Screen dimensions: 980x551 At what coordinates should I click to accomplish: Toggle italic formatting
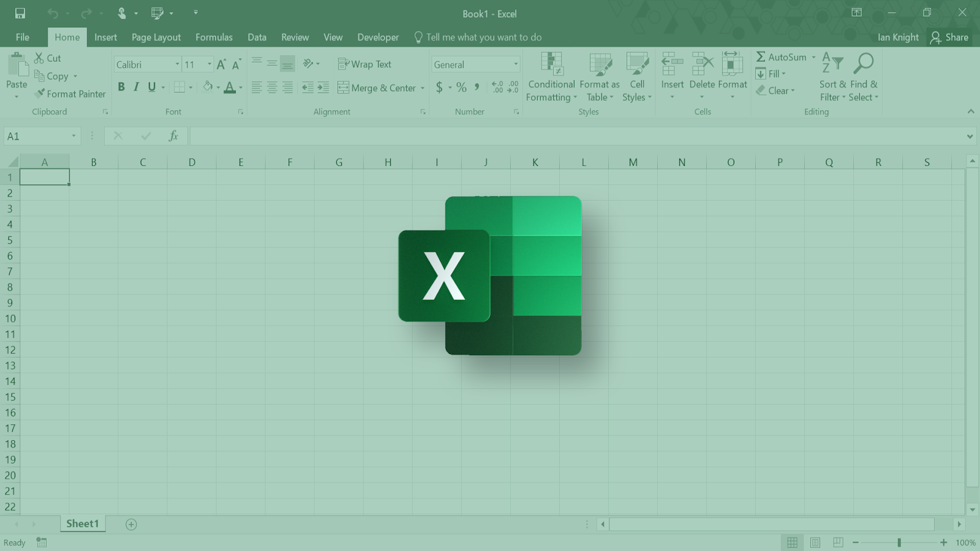tap(136, 87)
